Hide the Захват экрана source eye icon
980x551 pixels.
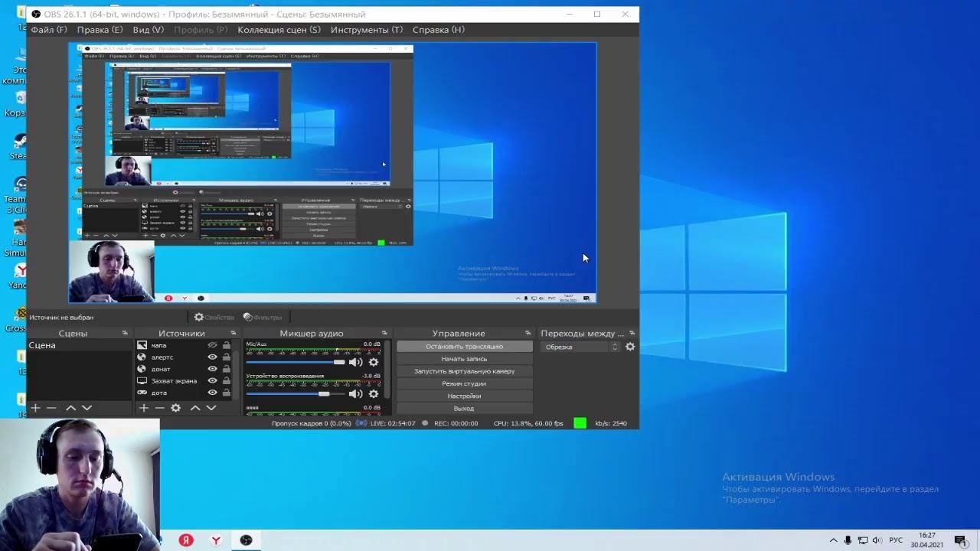(x=212, y=381)
